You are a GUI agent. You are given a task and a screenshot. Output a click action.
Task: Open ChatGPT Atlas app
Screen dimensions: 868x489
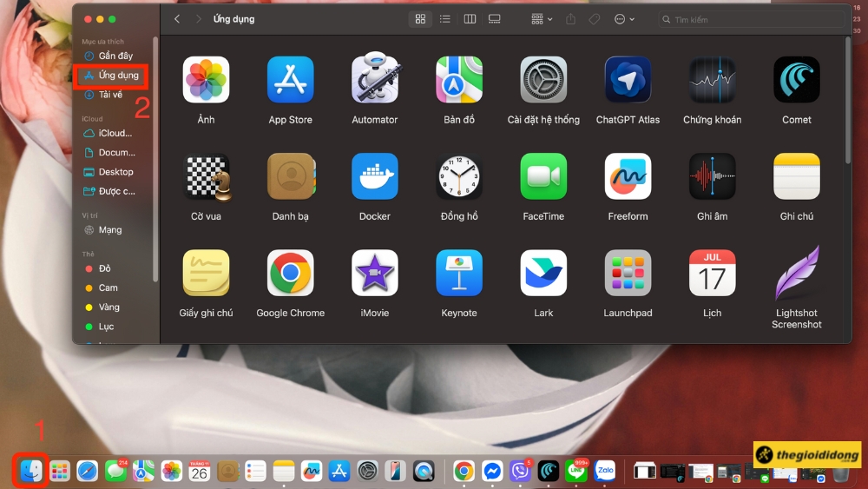click(x=628, y=81)
